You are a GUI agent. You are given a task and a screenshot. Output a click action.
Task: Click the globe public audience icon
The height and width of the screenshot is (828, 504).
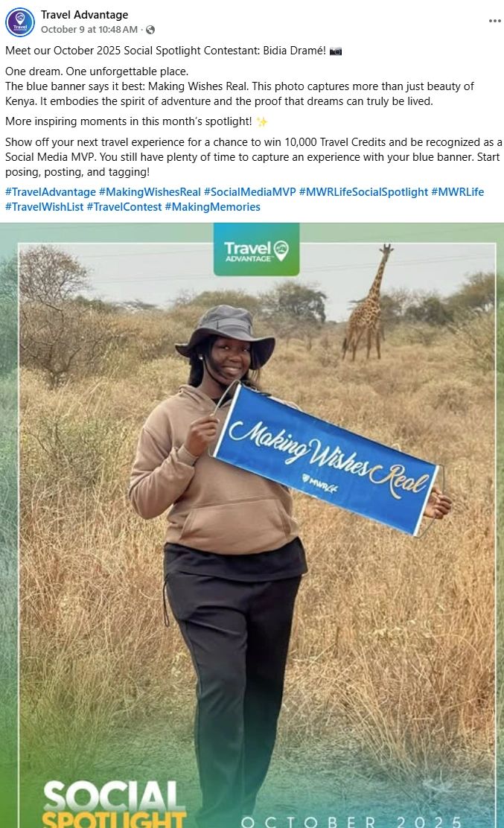tap(150, 30)
